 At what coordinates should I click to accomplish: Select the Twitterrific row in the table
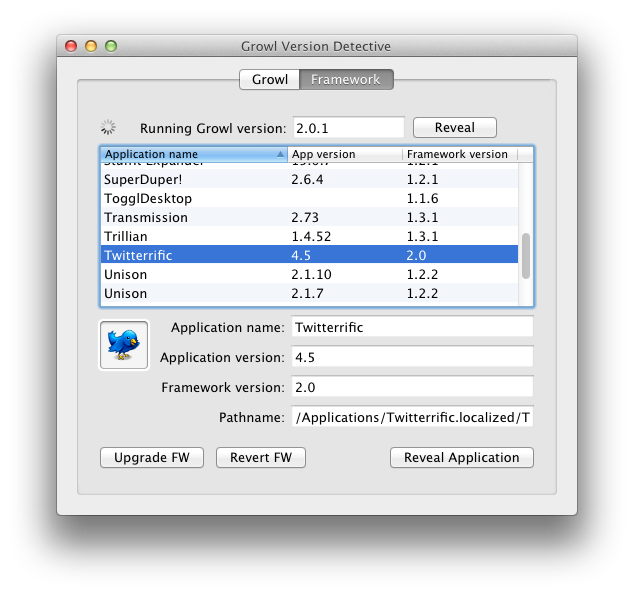[x=309, y=255]
